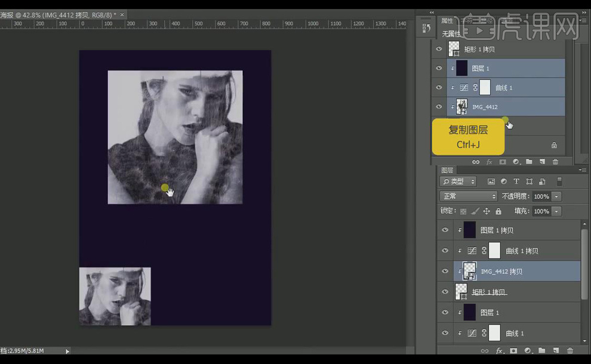Click the adjustment layer filter icon
Image resolution: width=591 pixels, height=364 pixels.
[x=504, y=181]
